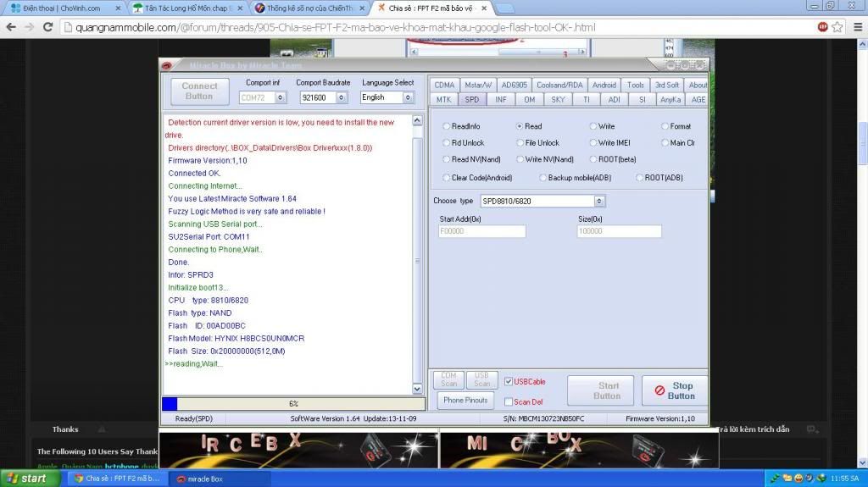Viewport: 868px width, 487px height.
Task: Select the Format radio option
Action: pyautogui.click(x=665, y=126)
